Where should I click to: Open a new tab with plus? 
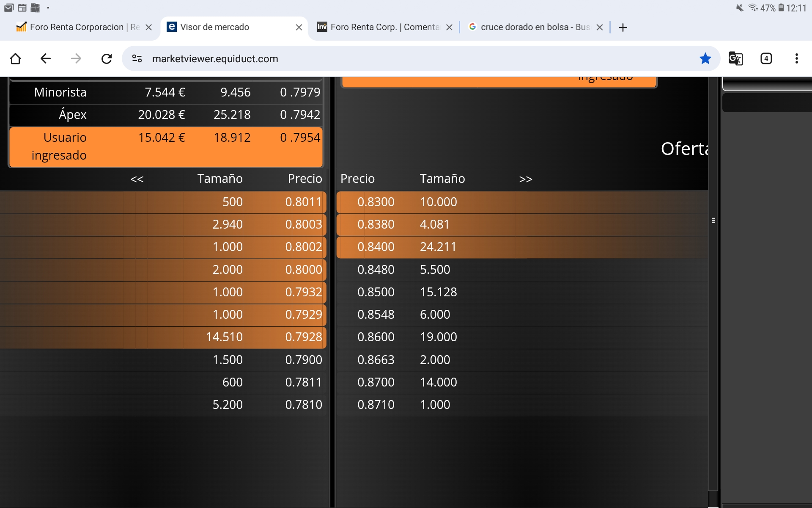pyautogui.click(x=623, y=28)
